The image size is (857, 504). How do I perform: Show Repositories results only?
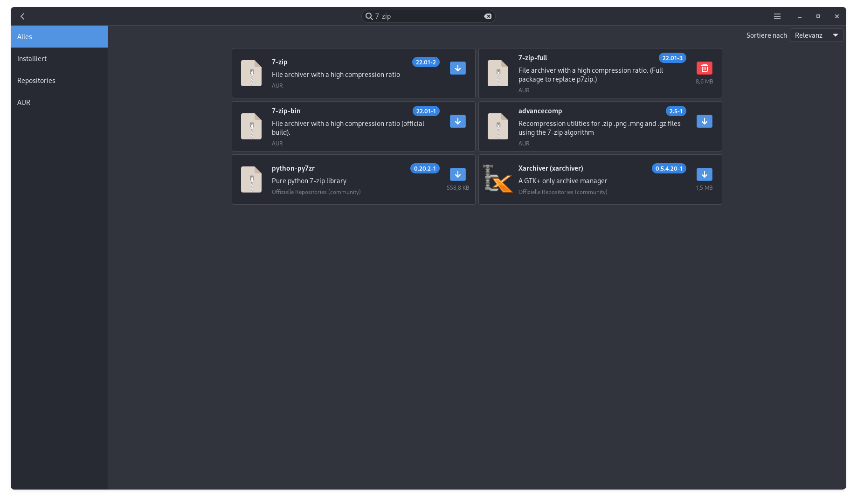tap(59, 81)
